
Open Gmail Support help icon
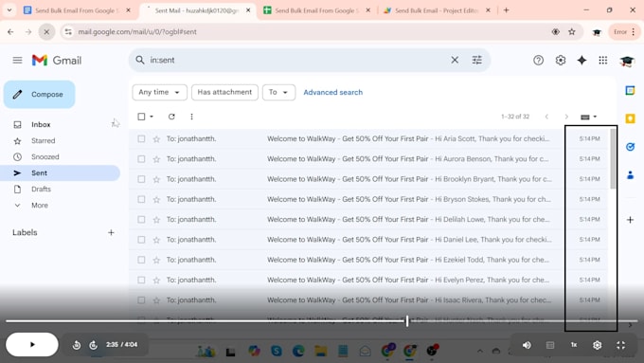click(x=538, y=61)
